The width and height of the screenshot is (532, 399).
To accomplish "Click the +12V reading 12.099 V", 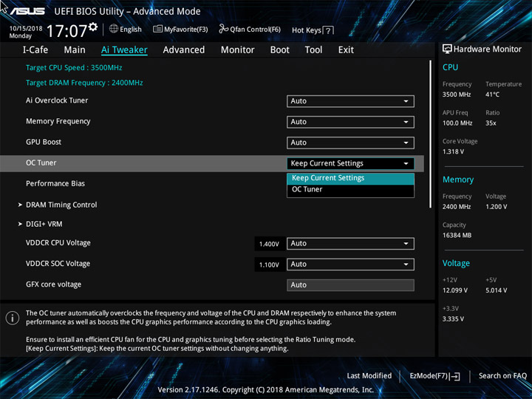I will click(x=455, y=290).
